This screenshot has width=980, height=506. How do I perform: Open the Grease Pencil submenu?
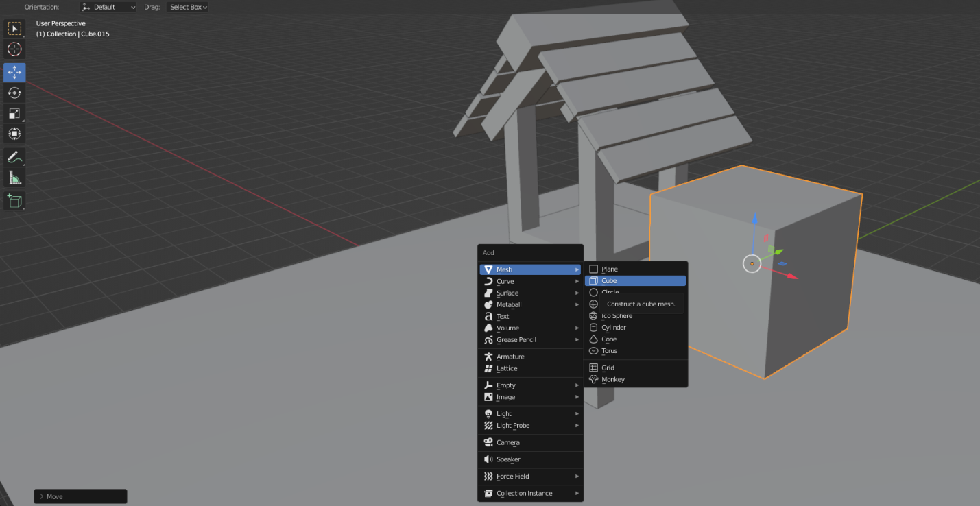click(x=531, y=339)
